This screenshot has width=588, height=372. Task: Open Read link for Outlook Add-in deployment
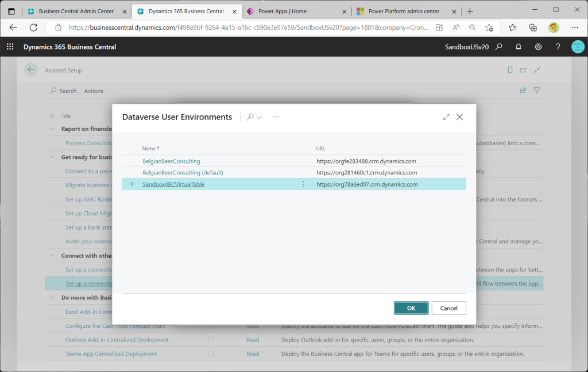click(x=253, y=340)
